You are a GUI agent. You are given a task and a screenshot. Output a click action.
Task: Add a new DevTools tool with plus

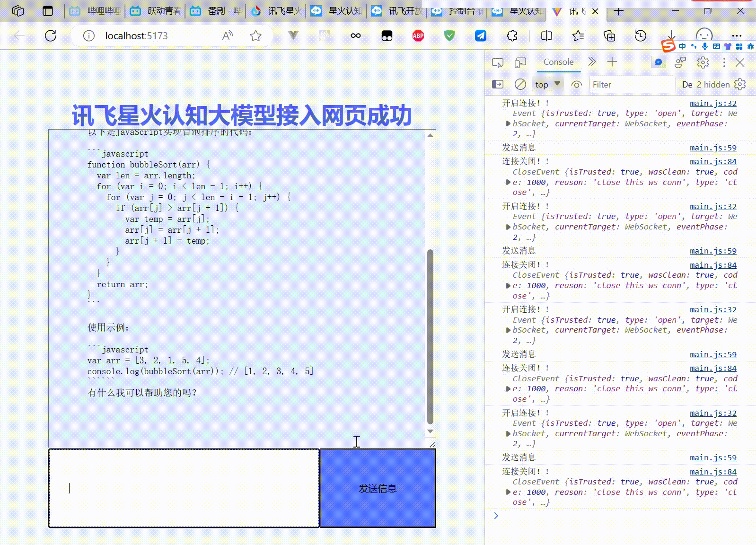(x=612, y=62)
